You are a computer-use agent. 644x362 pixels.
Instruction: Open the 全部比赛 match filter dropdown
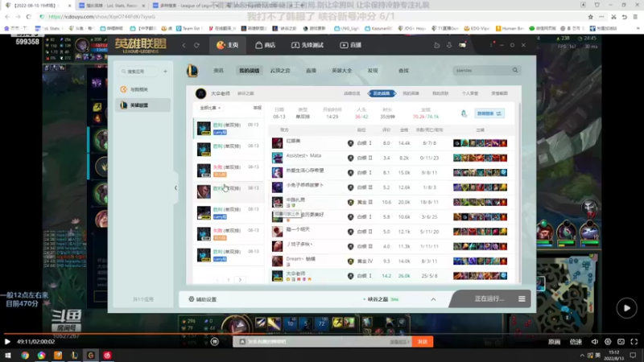point(211,108)
